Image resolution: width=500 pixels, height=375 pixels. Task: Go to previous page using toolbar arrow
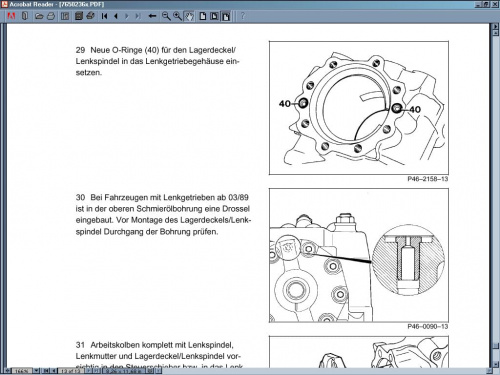(116, 16)
